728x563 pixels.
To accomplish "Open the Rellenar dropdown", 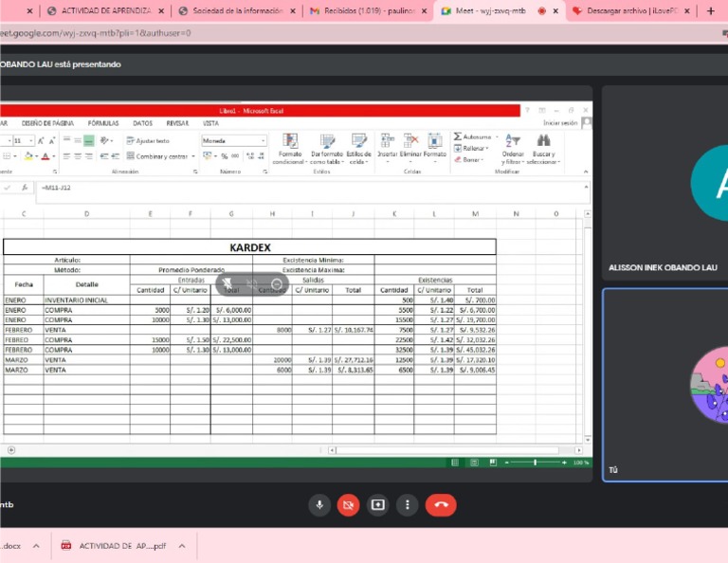I will click(472, 149).
